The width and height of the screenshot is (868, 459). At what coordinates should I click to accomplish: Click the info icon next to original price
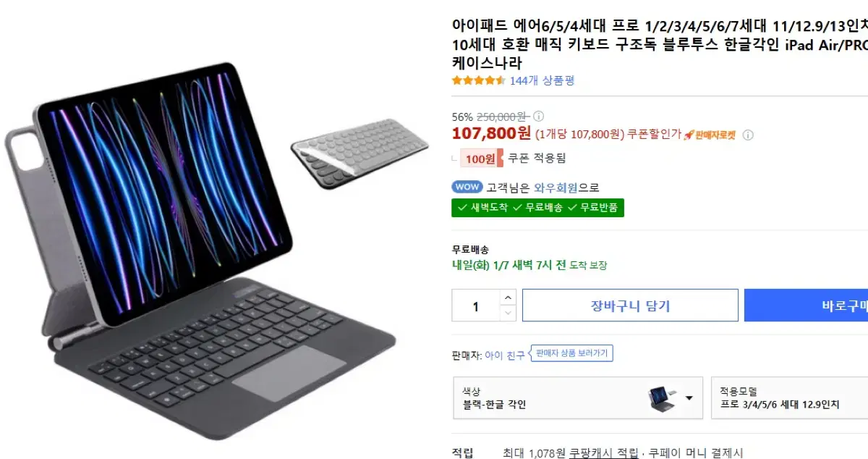(x=539, y=116)
